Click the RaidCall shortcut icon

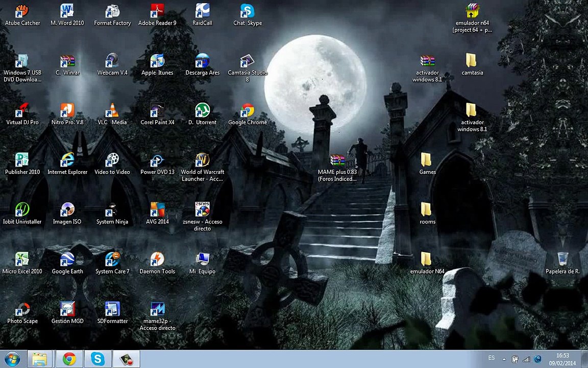click(202, 12)
